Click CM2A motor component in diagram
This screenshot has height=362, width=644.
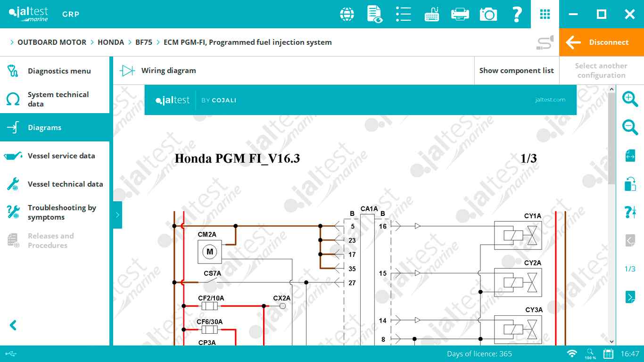209,252
